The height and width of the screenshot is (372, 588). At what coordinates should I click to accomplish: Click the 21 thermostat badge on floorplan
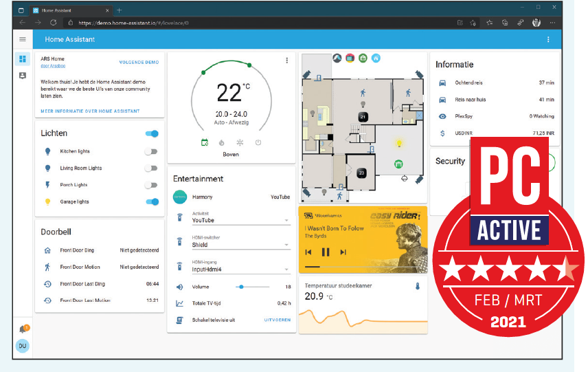coord(363,117)
